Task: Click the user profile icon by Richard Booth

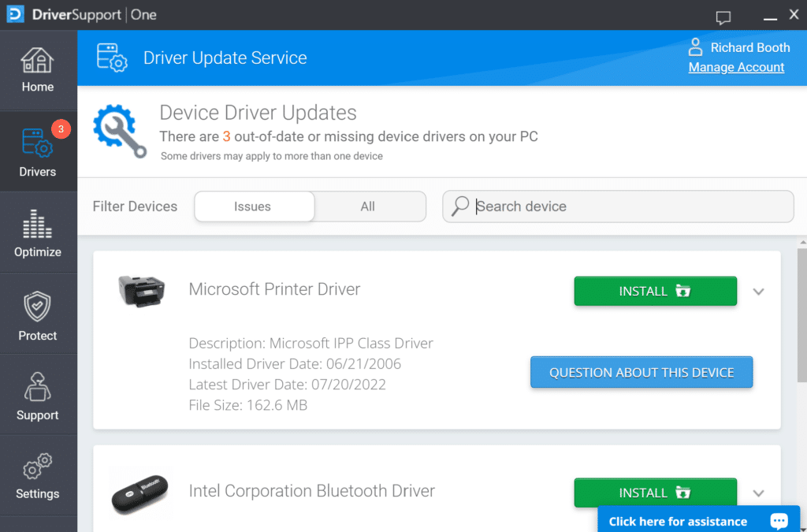Action: [695, 47]
